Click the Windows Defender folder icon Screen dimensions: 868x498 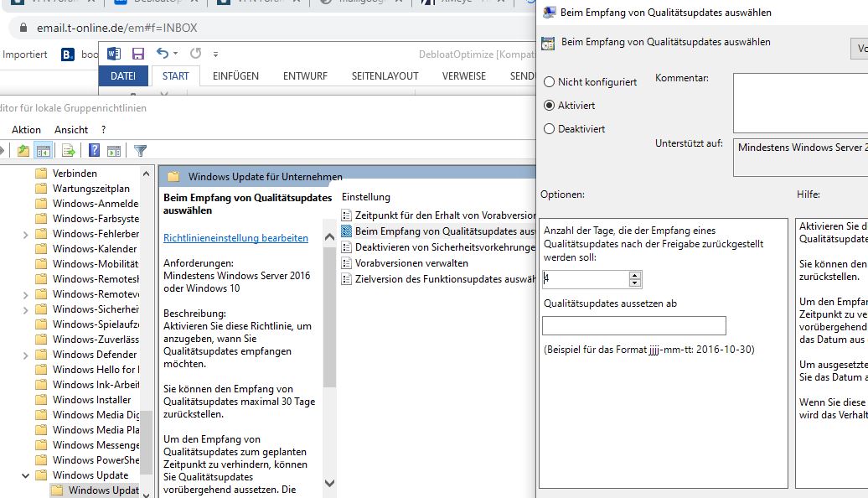click(41, 355)
